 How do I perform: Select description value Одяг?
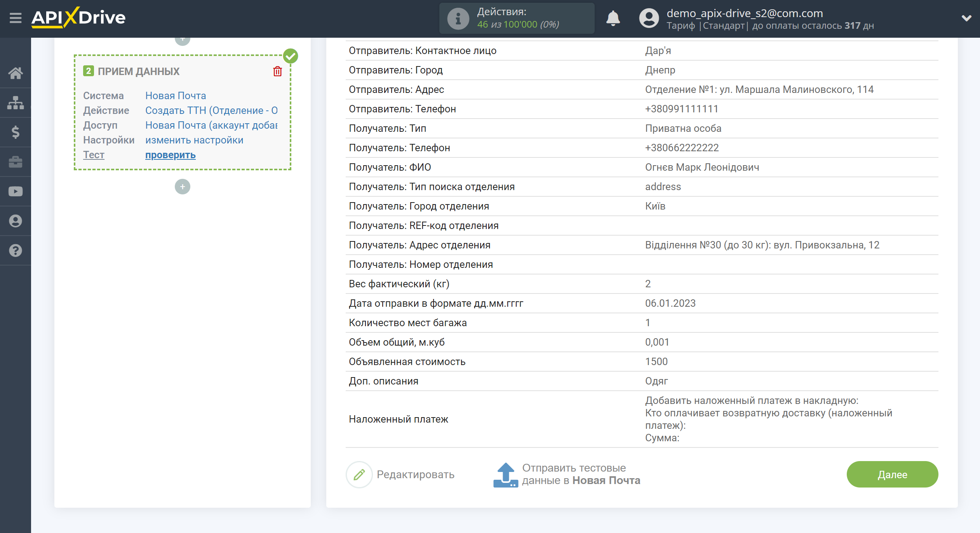click(x=656, y=381)
